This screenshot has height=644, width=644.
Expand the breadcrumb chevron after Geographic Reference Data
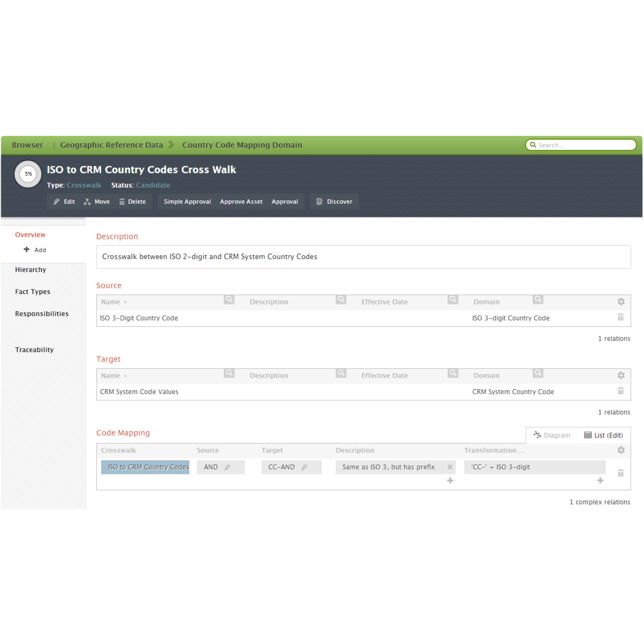click(x=171, y=144)
